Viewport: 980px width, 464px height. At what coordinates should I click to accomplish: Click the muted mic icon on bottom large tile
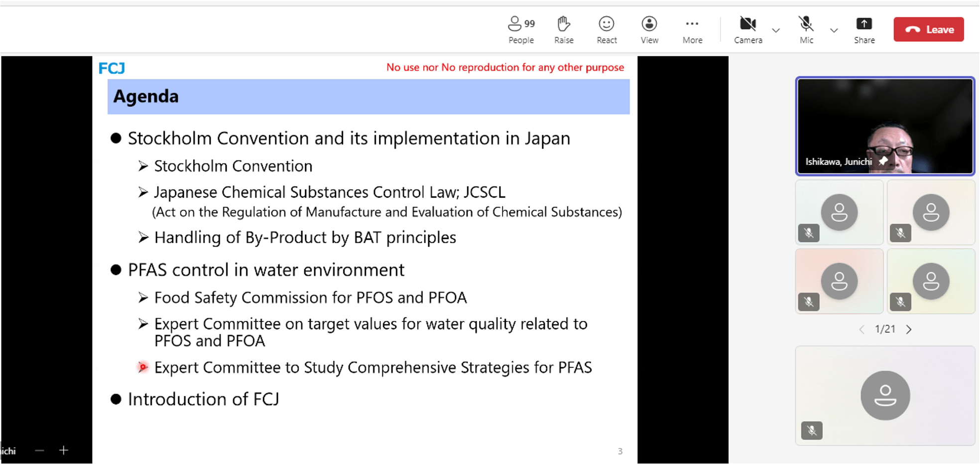(812, 430)
